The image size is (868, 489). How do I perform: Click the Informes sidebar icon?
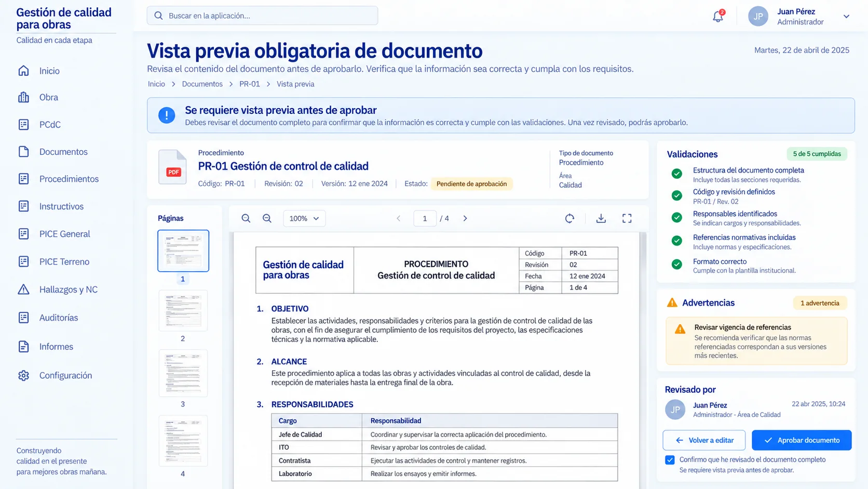(23, 347)
